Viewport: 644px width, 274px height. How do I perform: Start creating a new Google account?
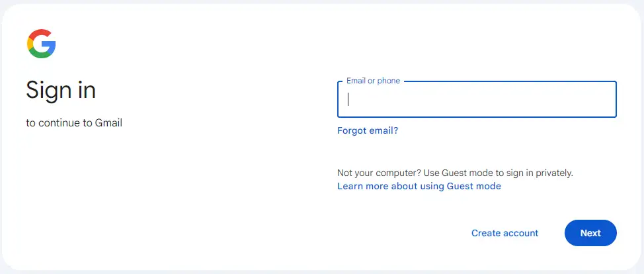point(504,233)
